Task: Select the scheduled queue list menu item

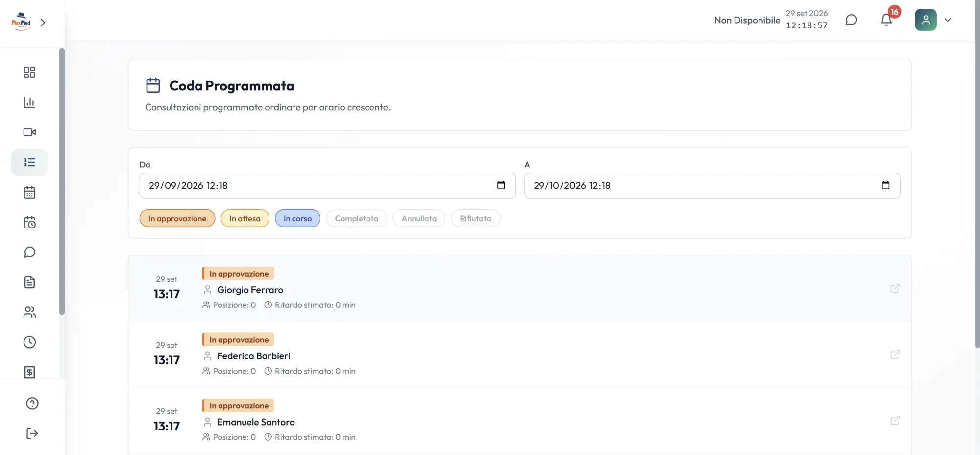Action: (29, 162)
